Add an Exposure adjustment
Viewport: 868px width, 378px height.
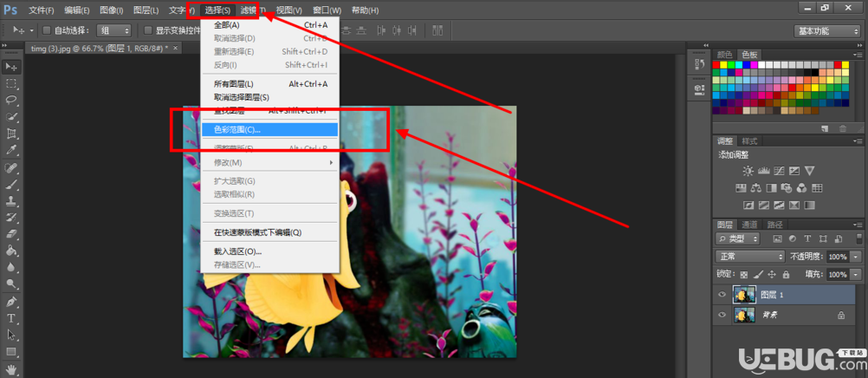(x=794, y=171)
